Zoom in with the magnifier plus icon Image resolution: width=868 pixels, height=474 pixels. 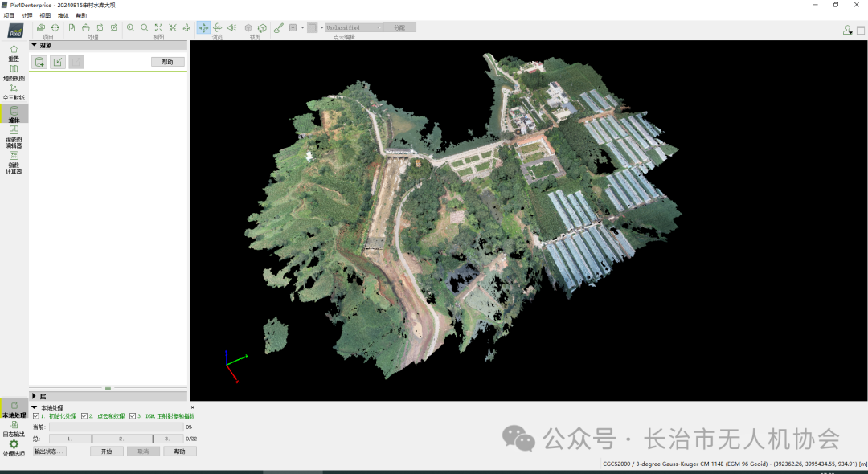[131, 27]
